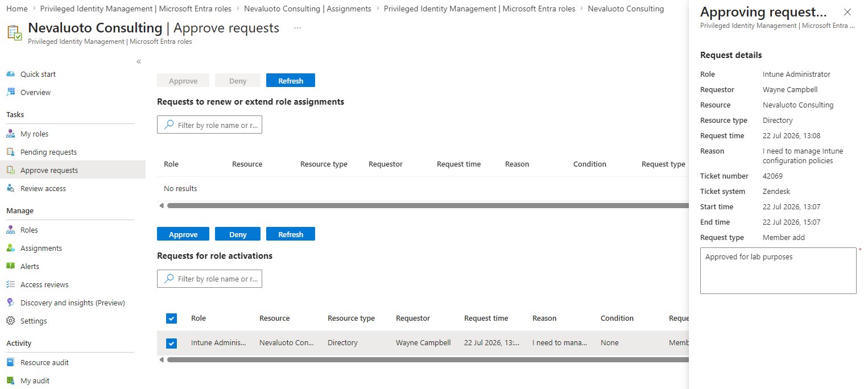Image resolution: width=868 pixels, height=389 pixels.
Task: Click the last Nevaluoto Consulting breadcrumb
Action: (626, 9)
